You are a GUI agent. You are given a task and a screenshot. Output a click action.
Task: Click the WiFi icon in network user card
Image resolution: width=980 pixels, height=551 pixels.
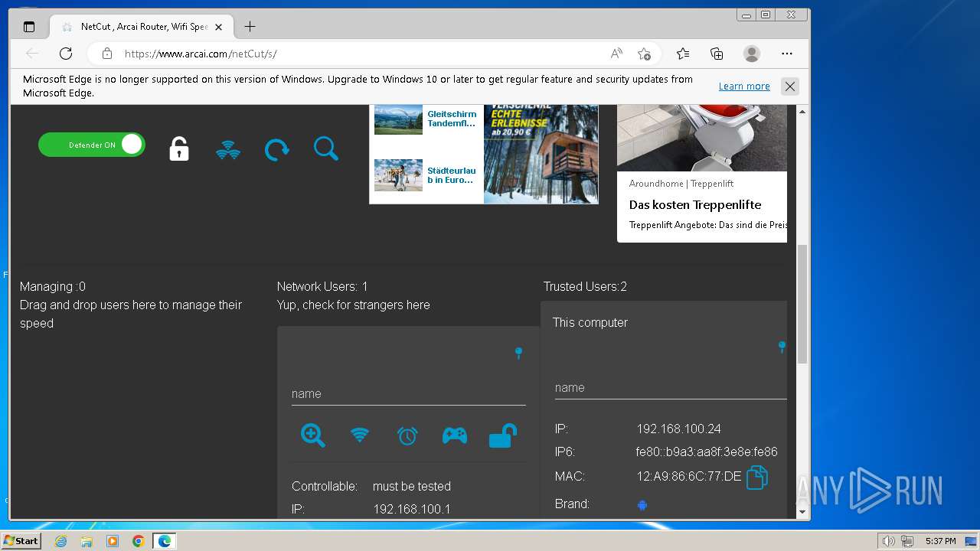pos(360,435)
